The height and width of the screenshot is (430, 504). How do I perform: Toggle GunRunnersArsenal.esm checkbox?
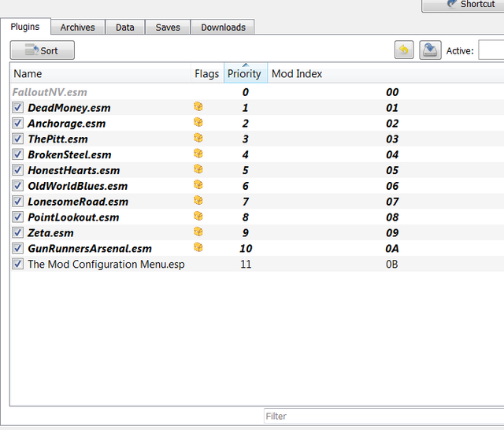pyautogui.click(x=17, y=248)
